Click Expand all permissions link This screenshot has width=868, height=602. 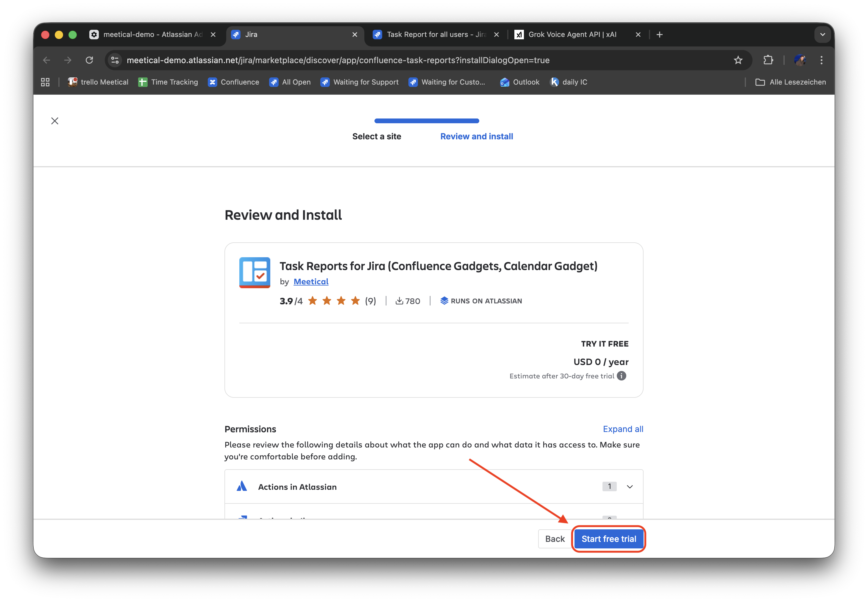(623, 429)
